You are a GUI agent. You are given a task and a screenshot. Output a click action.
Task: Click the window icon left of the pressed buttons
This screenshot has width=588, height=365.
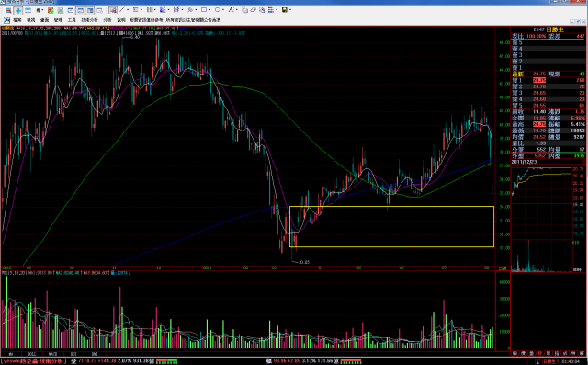[70, 10]
